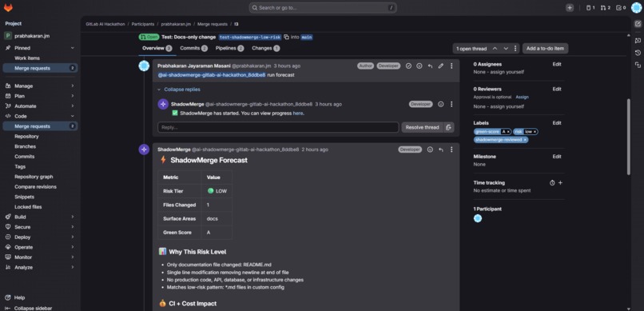644x311 pixels.
Task: Add time entry plus icon
Action: click(560, 183)
